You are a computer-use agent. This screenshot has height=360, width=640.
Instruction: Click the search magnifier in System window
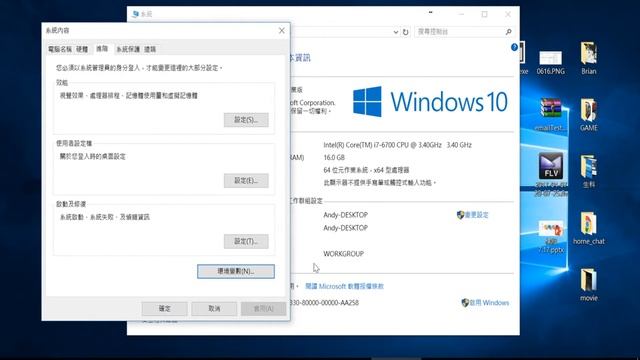[509, 32]
